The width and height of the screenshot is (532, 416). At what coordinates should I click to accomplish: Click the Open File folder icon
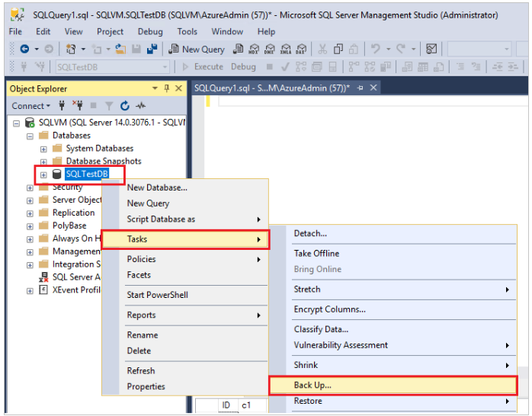pos(120,50)
